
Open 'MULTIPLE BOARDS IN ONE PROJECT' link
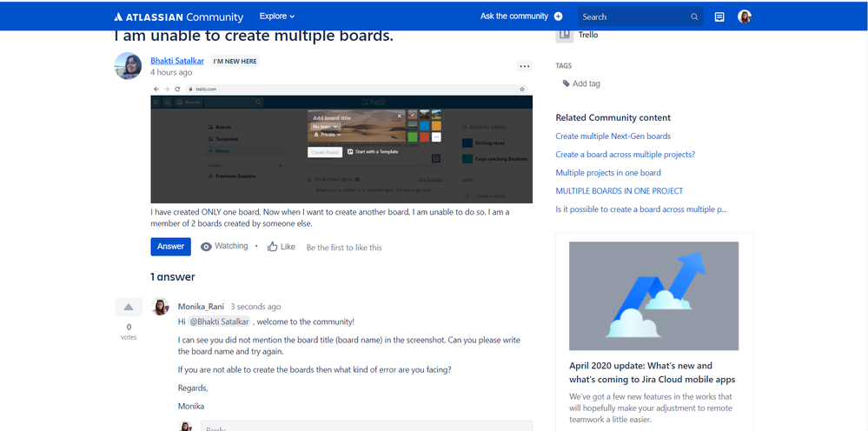coord(620,191)
